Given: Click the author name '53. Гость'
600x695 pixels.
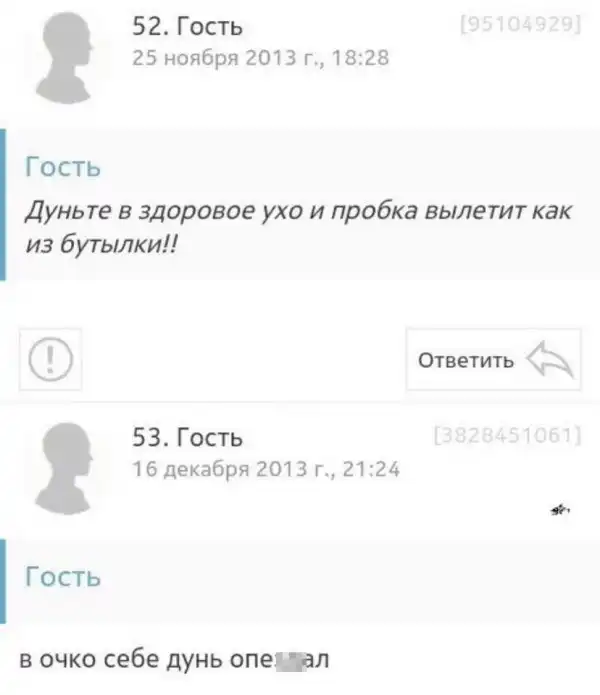Looking at the screenshot, I should (187, 437).
